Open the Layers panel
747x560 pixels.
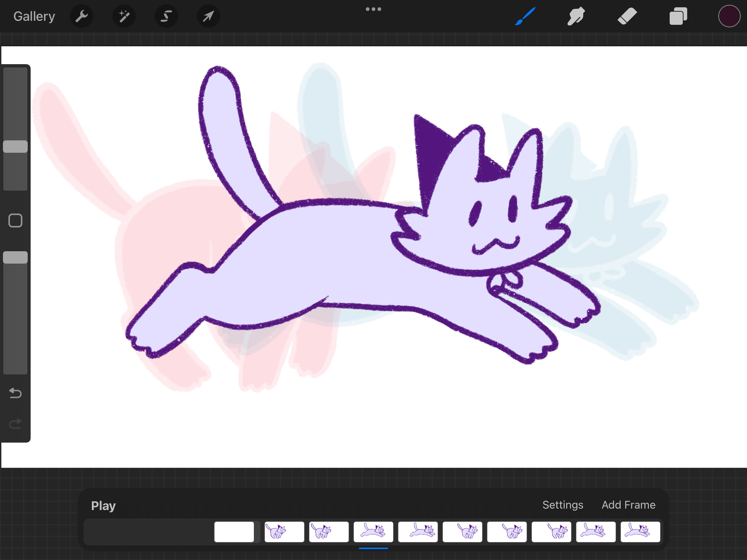click(678, 16)
